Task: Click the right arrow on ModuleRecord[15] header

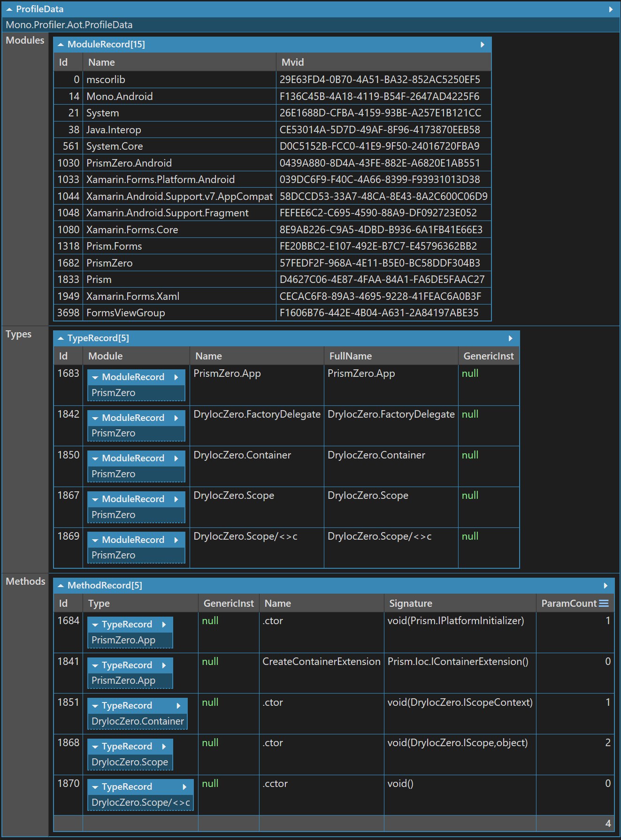Action: pos(483,45)
